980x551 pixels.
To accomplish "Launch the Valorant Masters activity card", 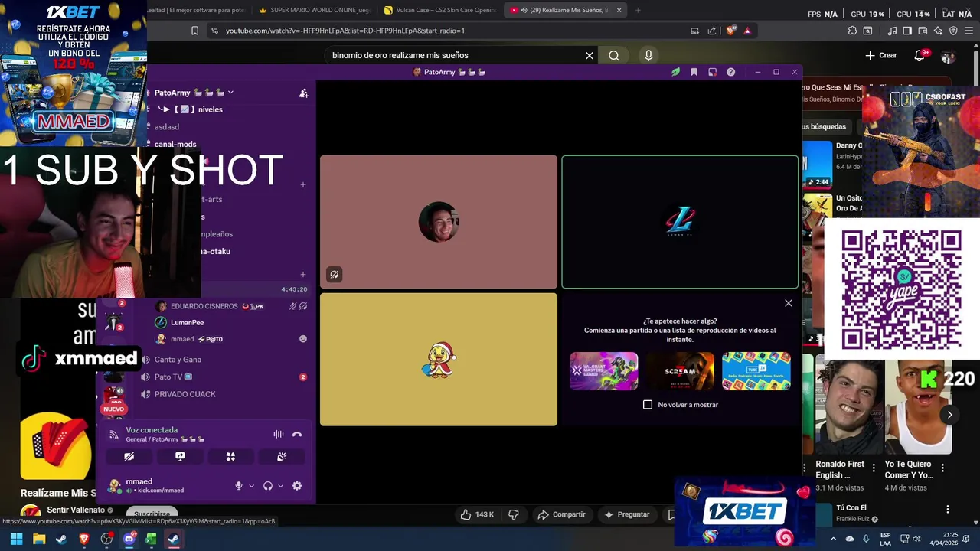I will click(603, 371).
